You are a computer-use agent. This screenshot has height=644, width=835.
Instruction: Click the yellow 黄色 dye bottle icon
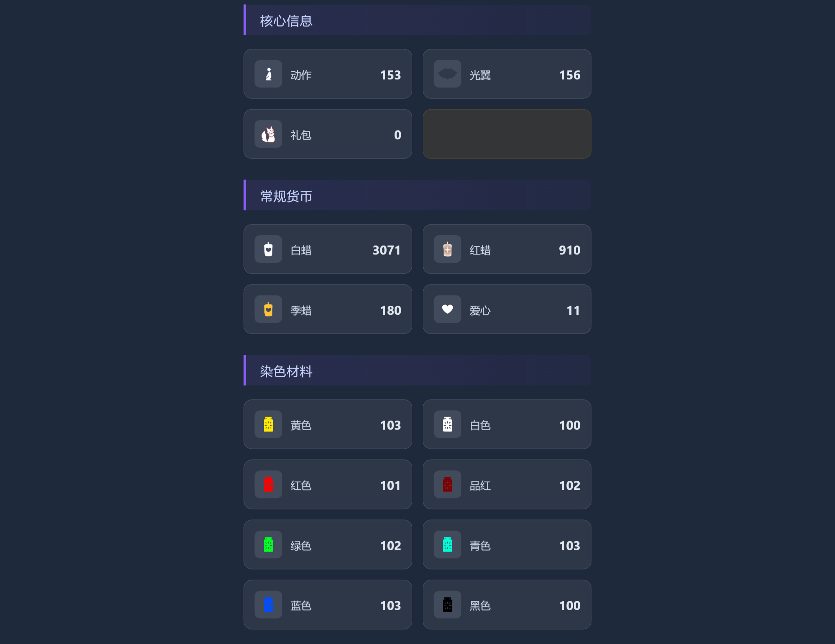click(x=268, y=424)
